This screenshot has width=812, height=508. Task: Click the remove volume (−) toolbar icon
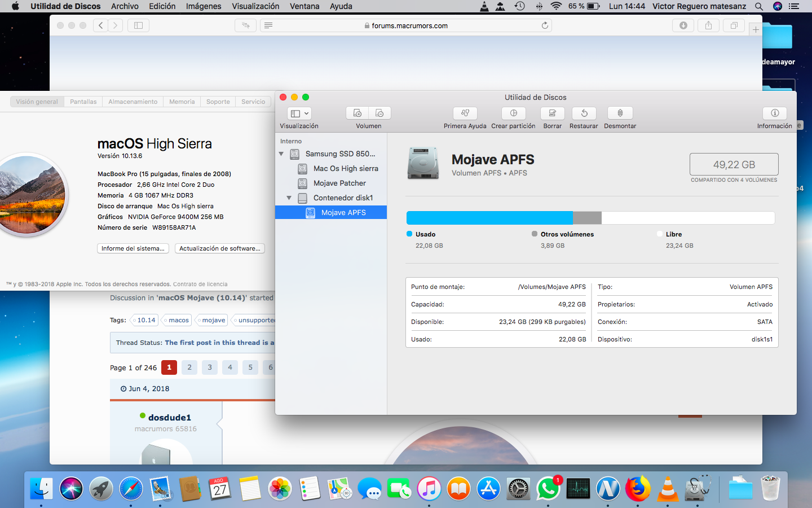point(379,113)
